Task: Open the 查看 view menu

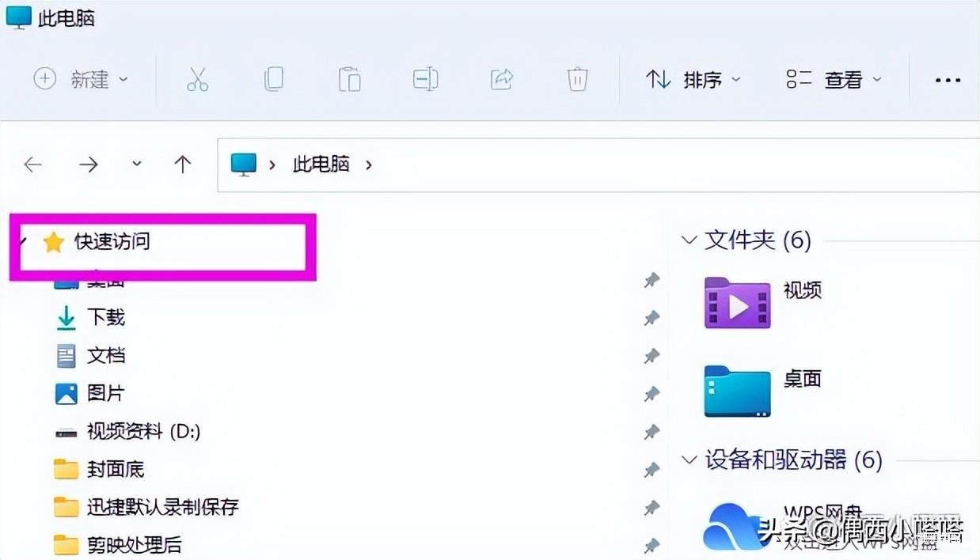Action: 834,79
